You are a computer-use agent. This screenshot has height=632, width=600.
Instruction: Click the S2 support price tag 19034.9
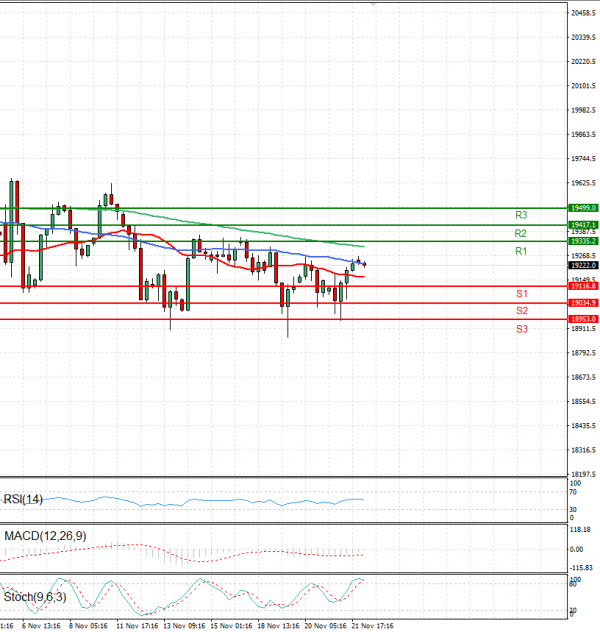[x=583, y=303]
